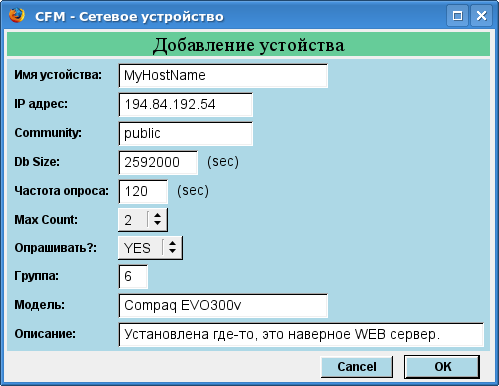
Task: Focus the Имя устойства input field
Action: click(223, 76)
